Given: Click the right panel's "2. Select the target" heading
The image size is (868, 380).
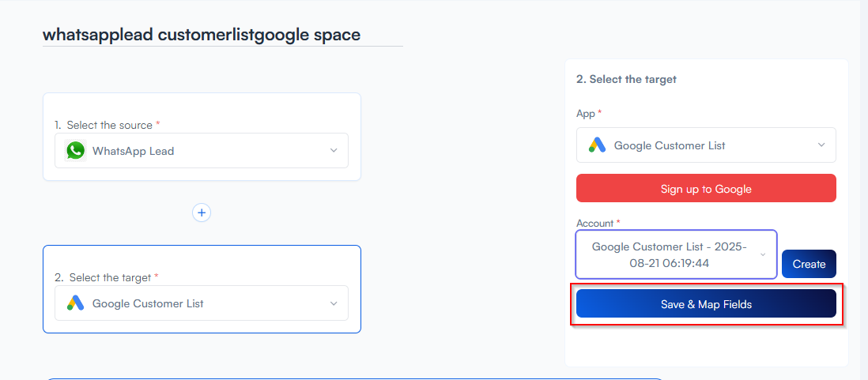Looking at the screenshot, I should point(626,79).
